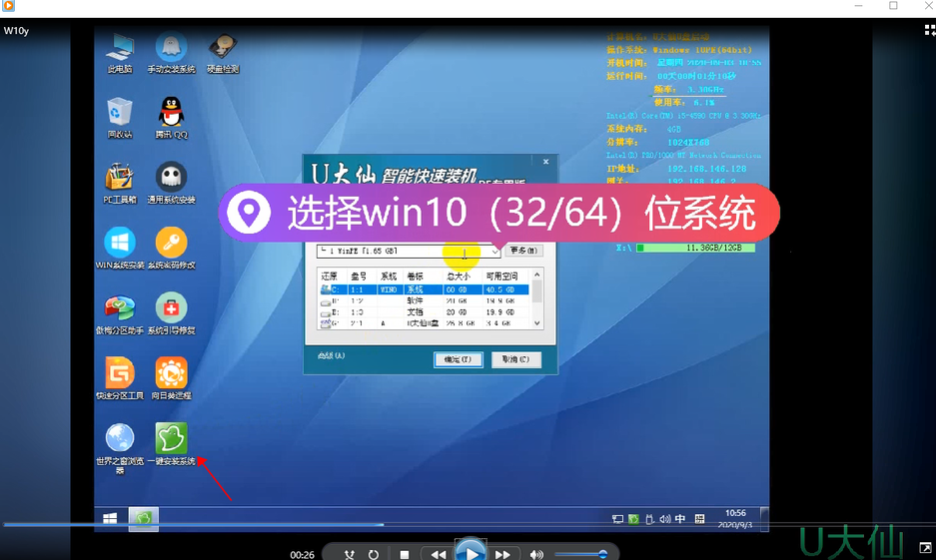Open the 系统密码修改 key icon
This screenshot has height=560, width=936.
(172, 249)
